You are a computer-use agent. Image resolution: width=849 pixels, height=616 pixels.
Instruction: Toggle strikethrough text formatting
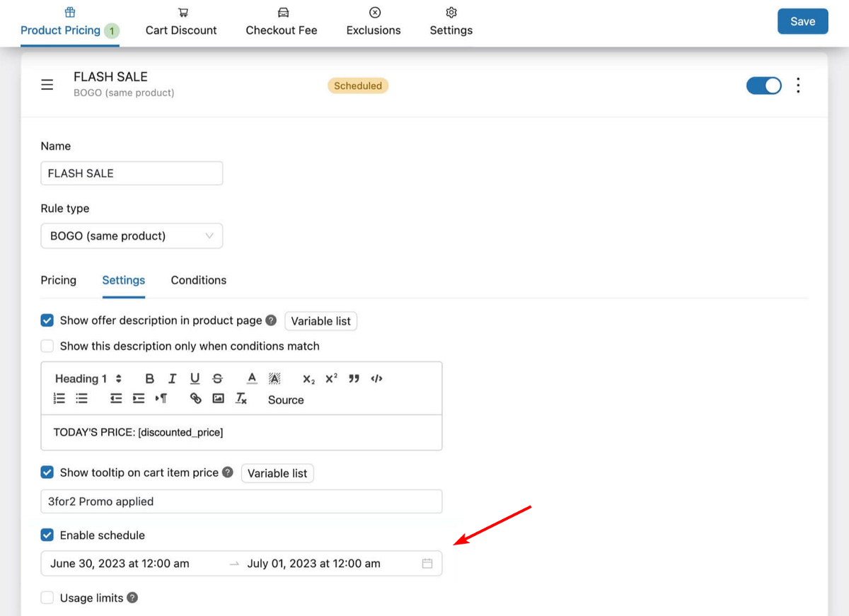click(217, 378)
